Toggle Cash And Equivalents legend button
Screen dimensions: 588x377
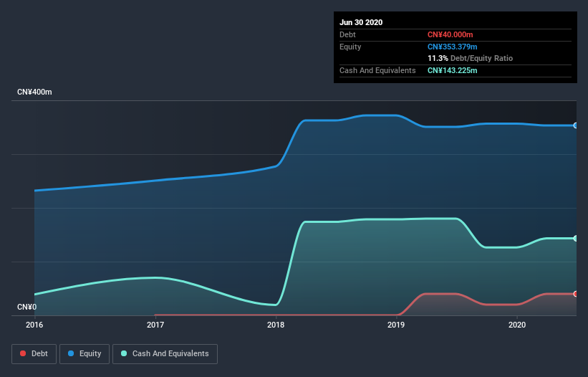165,354
